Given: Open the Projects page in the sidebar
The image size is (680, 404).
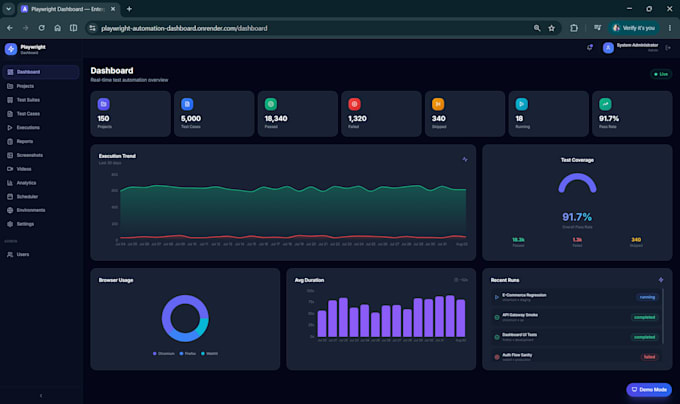Looking at the screenshot, I should (x=41, y=86).
